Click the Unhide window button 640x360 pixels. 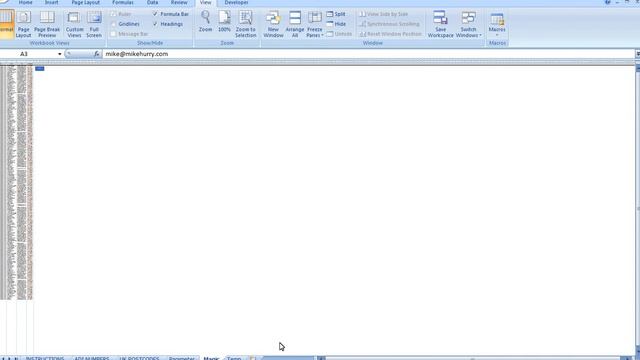pos(339,34)
